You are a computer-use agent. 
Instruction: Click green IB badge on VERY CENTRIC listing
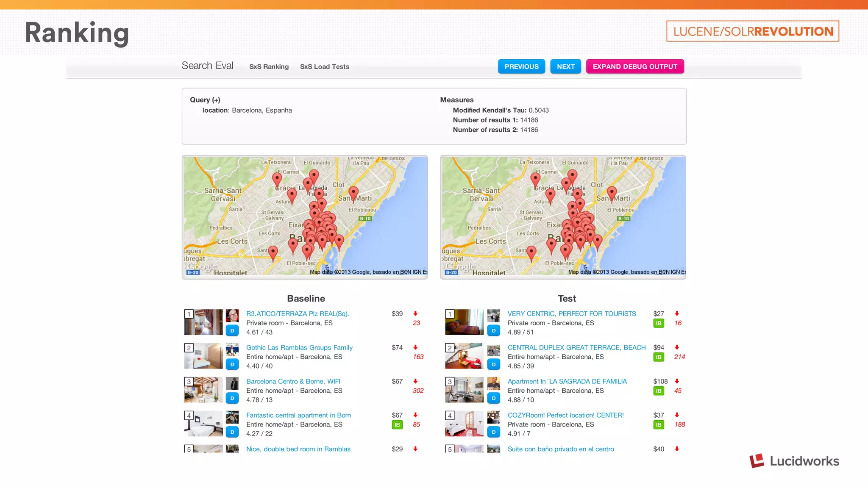point(658,323)
